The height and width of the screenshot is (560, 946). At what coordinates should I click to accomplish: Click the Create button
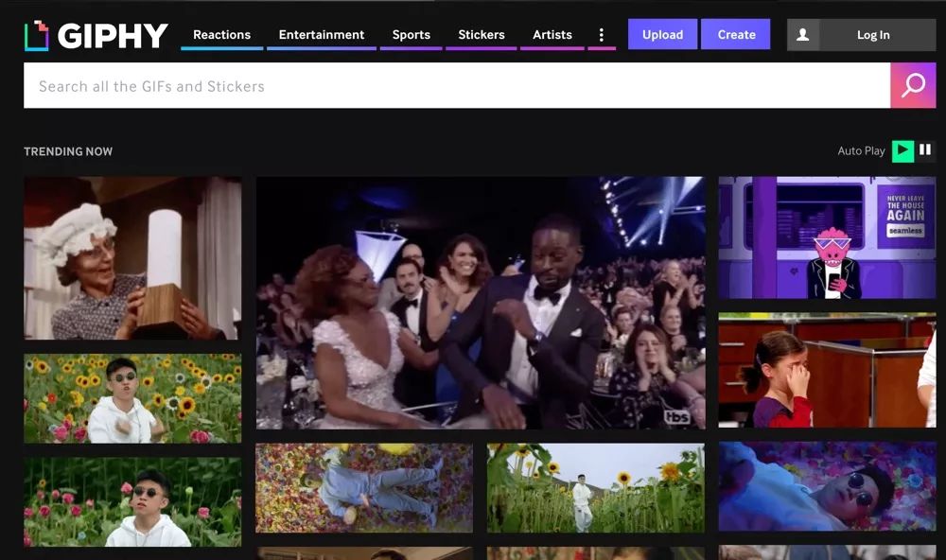tap(736, 34)
